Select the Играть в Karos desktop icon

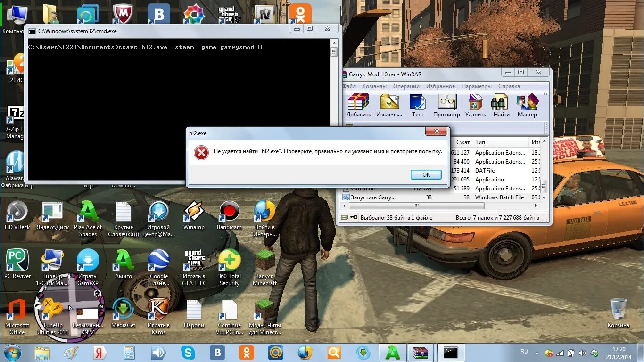click(159, 316)
